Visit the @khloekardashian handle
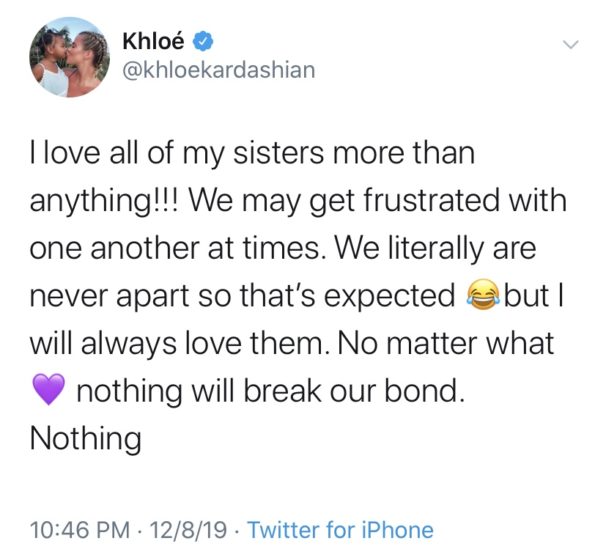 pyautogui.click(x=219, y=71)
